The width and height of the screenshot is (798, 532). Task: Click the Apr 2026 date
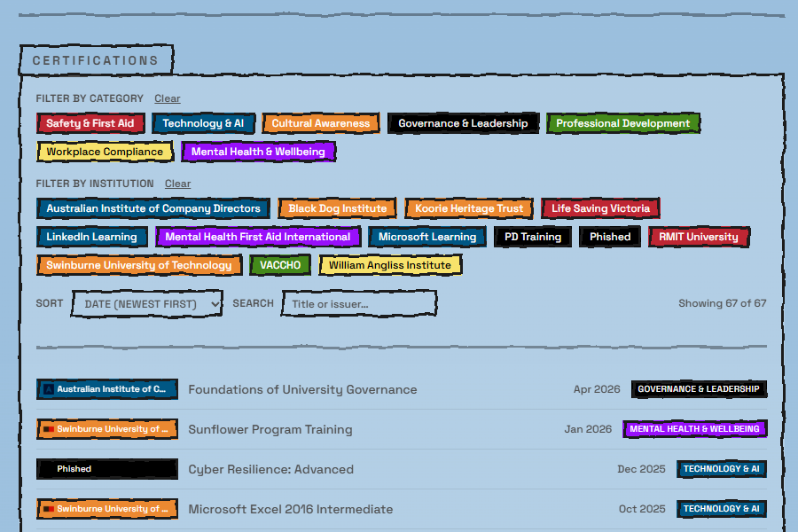597,389
